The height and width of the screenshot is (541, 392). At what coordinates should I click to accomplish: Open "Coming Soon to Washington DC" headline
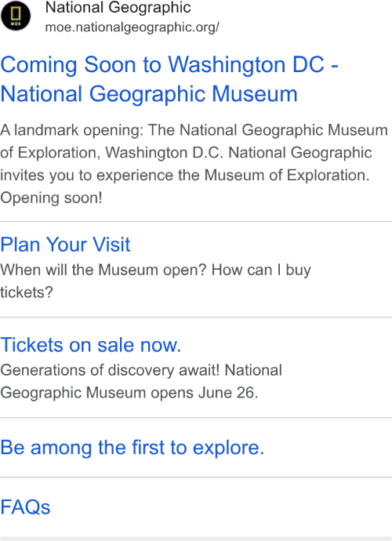pyautogui.click(x=169, y=65)
